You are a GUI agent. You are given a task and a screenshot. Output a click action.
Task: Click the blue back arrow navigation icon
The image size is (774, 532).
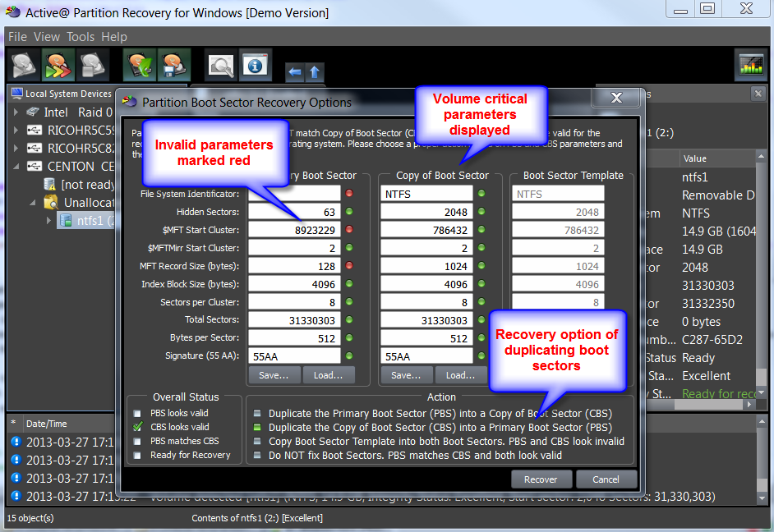(x=294, y=72)
